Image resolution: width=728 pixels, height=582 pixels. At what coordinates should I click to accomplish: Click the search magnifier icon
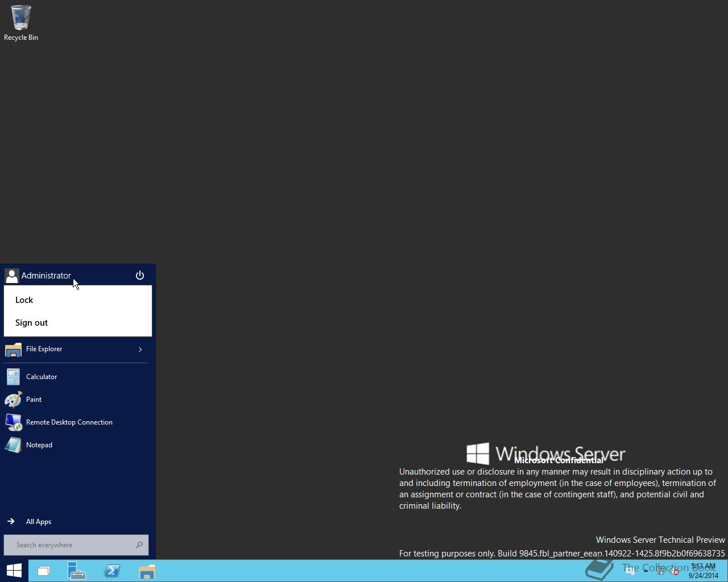coord(139,545)
